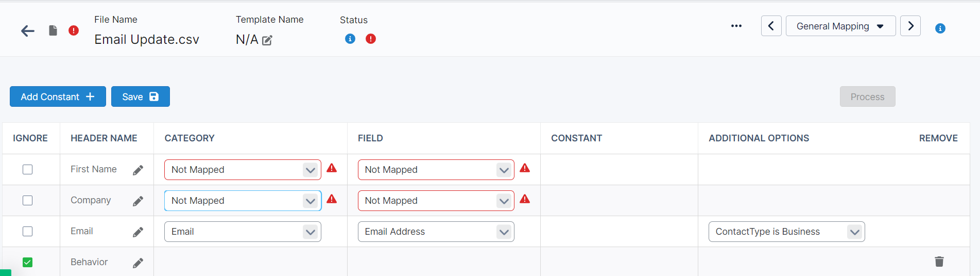Toggle the ignore checkbox for Email

[x=28, y=232]
